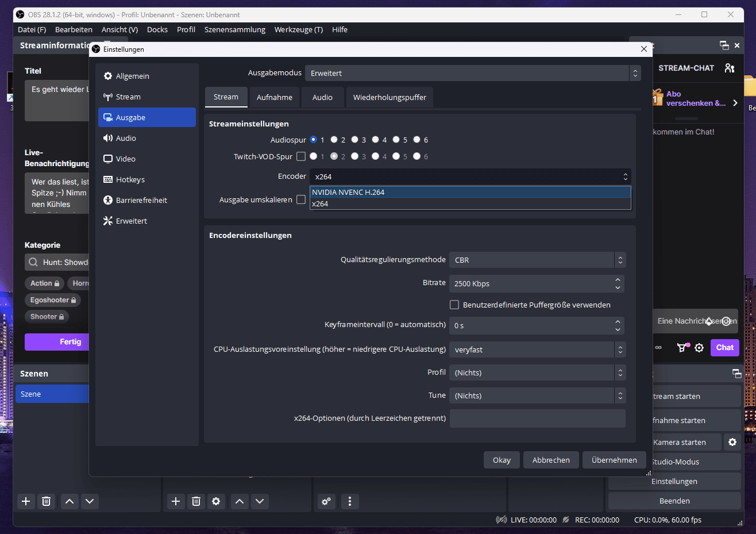This screenshot has width=756, height=534.
Task: Choose NVIDIA NVENC H.264 encoder option
Action: pyautogui.click(x=470, y=192)
